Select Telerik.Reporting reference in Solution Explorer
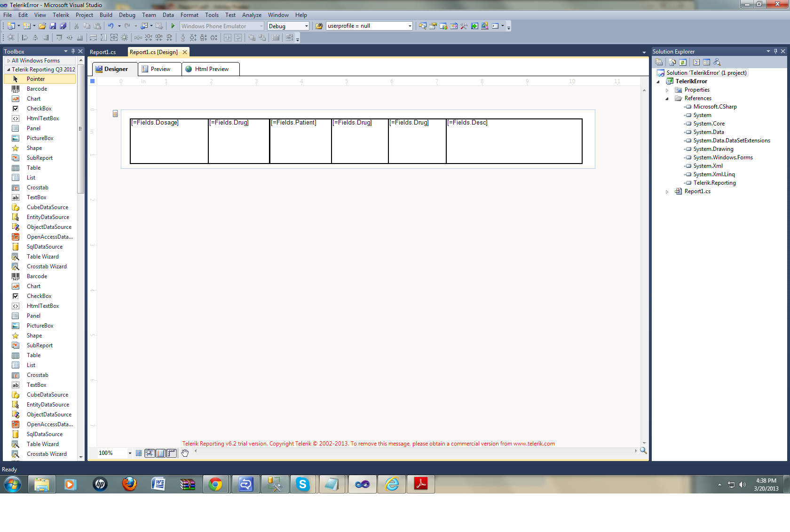 [714, 183]
